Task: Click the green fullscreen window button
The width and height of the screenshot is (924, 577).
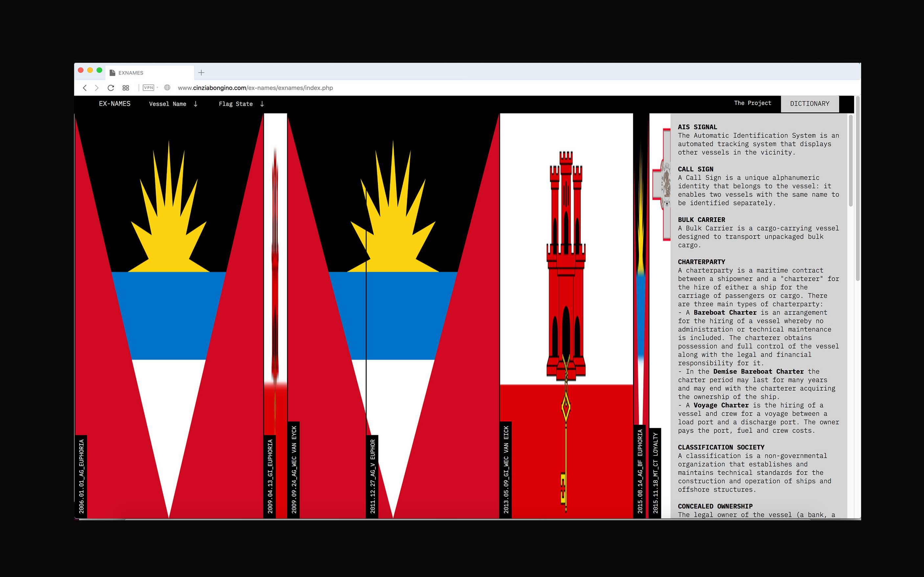Action: point(99,70)
